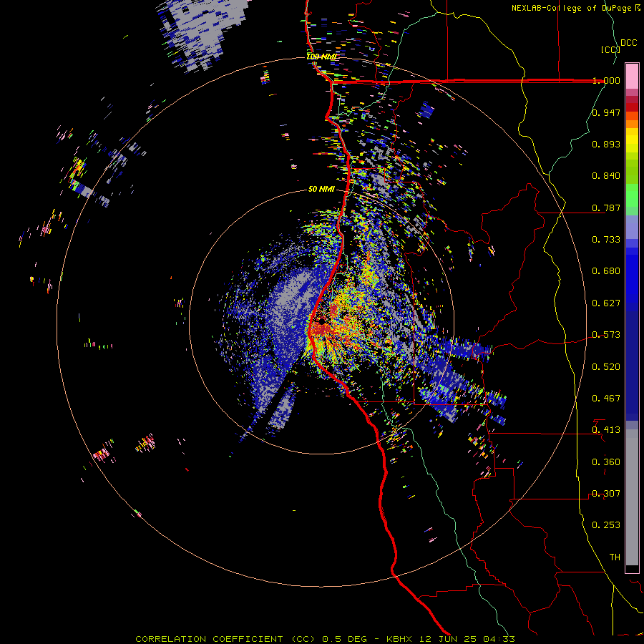Click the CORRELATION COEFFICIENT caption text

(209, 639)
